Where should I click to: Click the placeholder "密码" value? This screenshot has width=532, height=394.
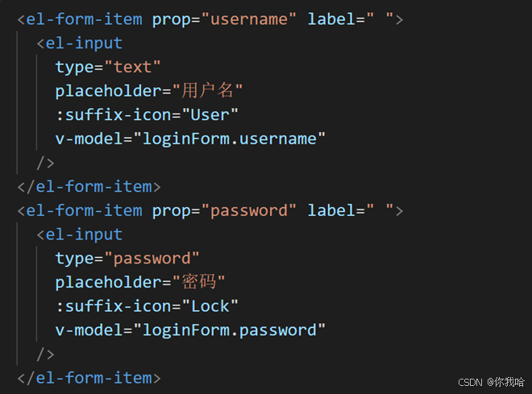(198, 282)
